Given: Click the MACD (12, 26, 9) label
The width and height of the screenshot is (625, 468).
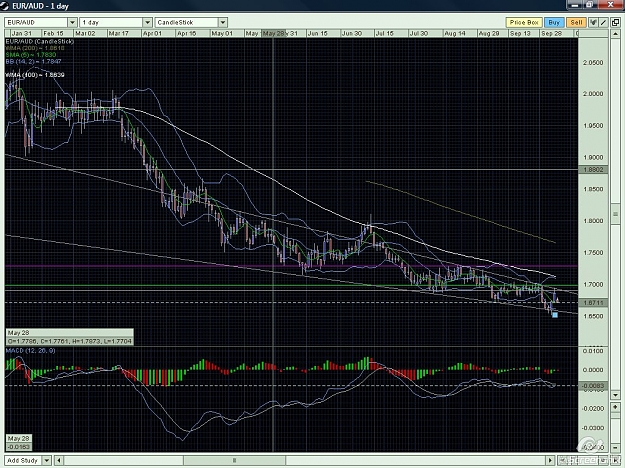Looking at the screenshot, I should (x=30, y=351).
